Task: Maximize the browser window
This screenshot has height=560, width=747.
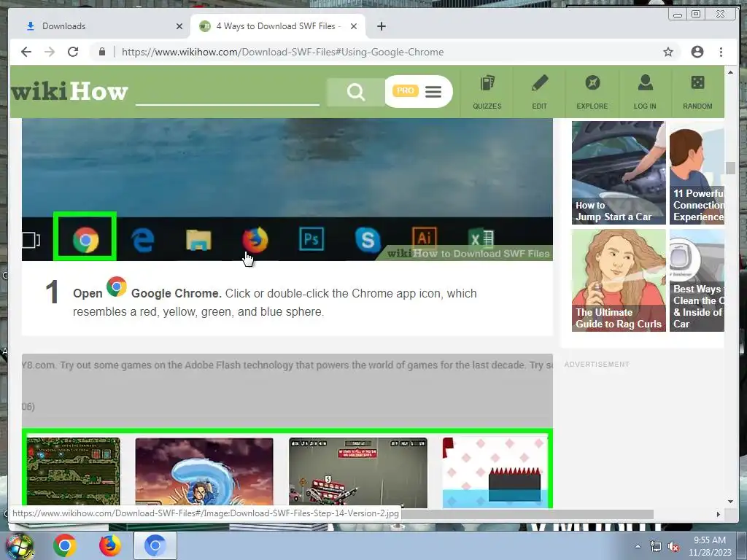Action: pos(696,15)
